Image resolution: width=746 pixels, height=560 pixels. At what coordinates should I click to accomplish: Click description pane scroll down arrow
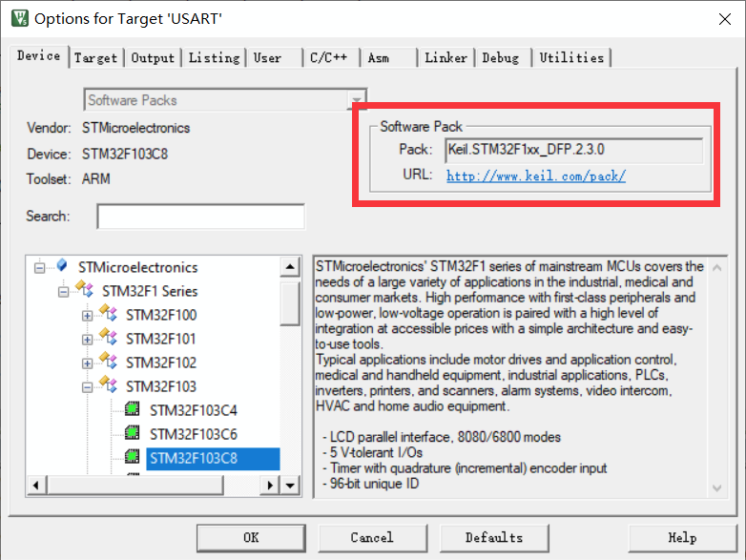pos(717,487)
